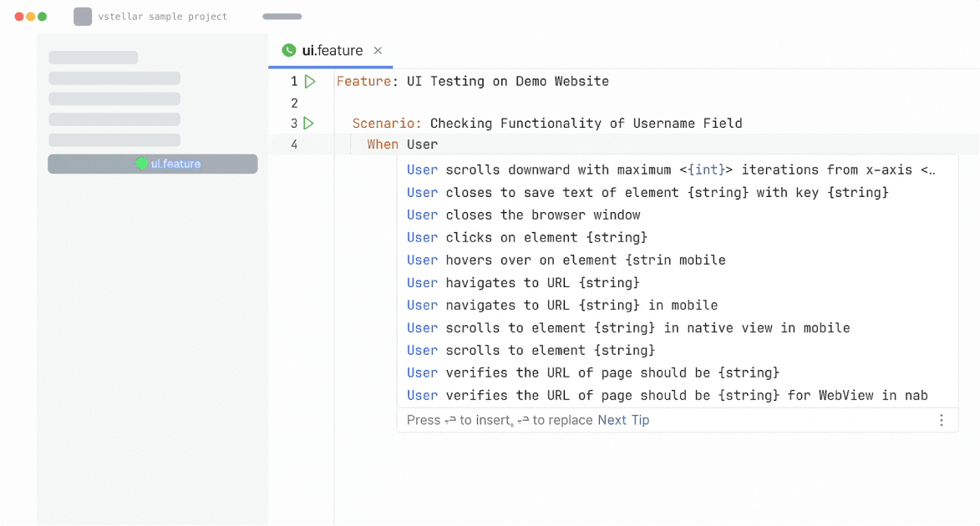Click the run icon beside Scenario line 3
This screenshot has height=526, width=980.
[x=309, y=124]
